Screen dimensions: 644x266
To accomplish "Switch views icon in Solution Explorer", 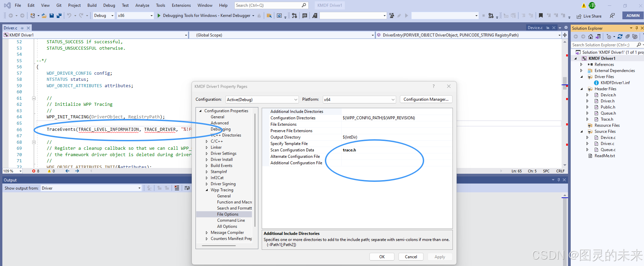I will click(x=598, y=37).
